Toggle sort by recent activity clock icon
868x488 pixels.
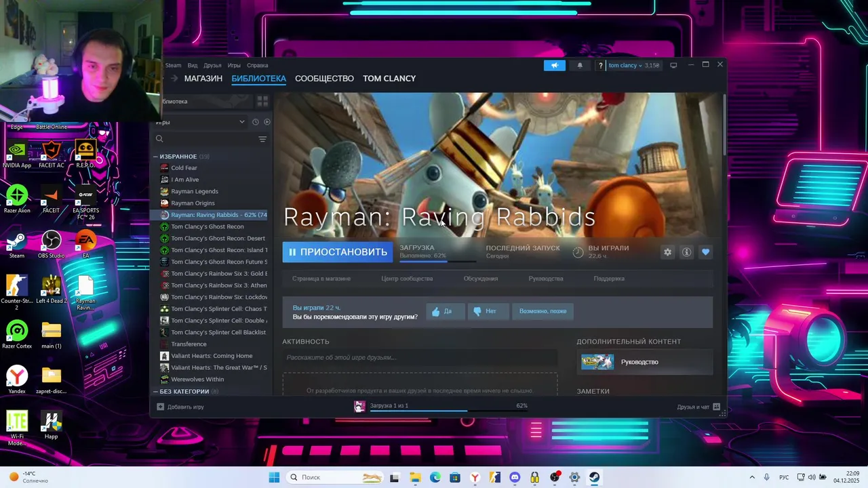256,122
